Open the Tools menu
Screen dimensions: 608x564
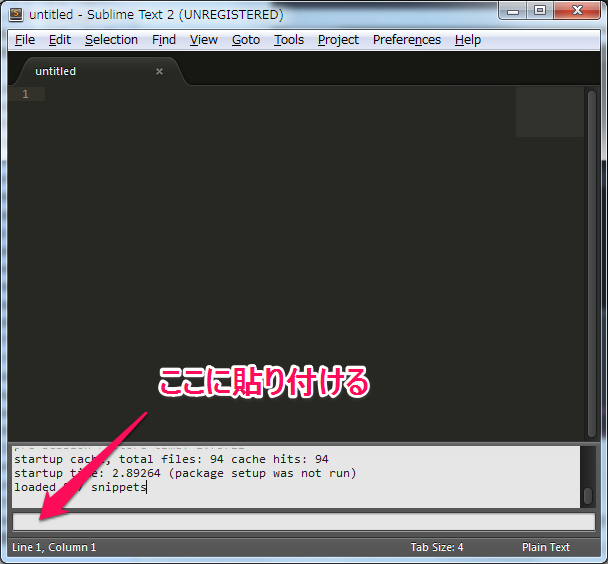coord(289,40)
